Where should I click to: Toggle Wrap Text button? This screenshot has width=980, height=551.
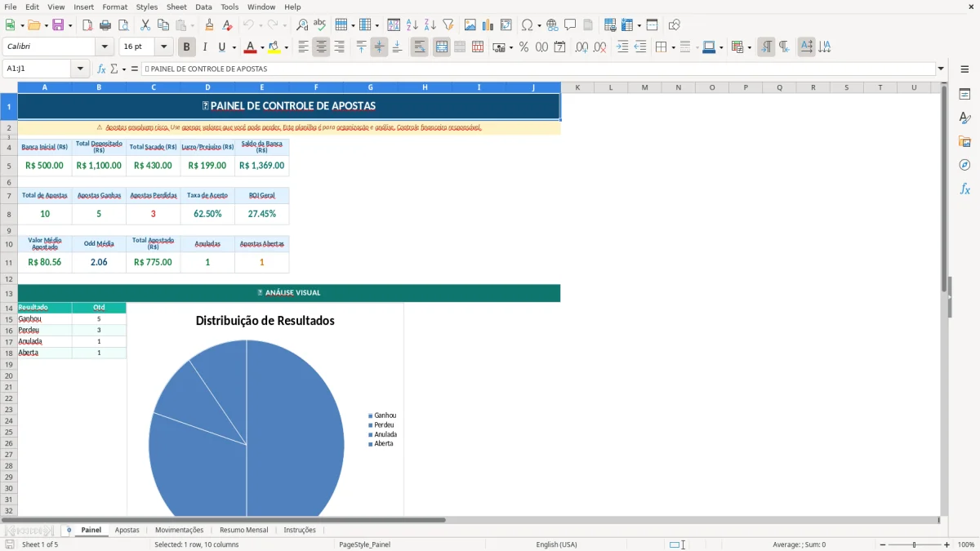point(420,47)
